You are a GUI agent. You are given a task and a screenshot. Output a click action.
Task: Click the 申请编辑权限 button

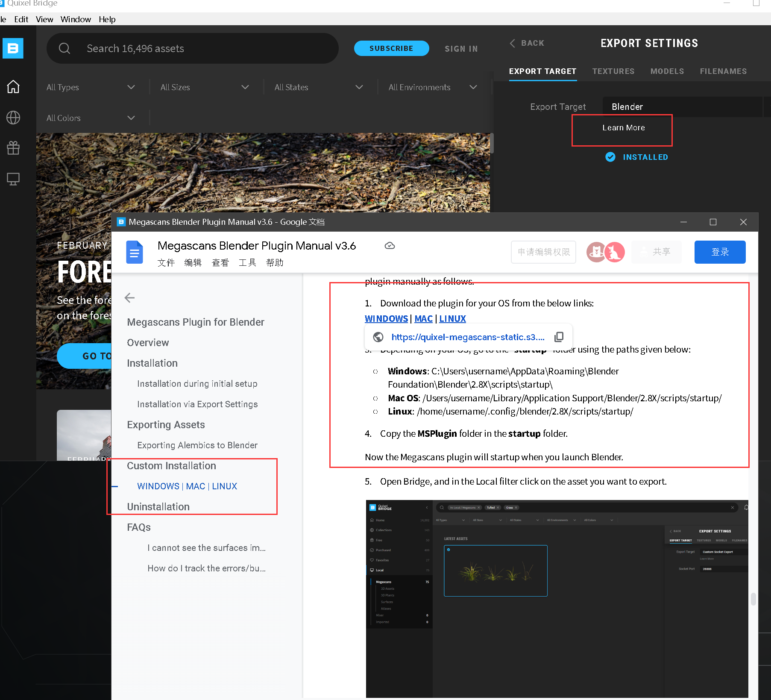click(543, 252)
